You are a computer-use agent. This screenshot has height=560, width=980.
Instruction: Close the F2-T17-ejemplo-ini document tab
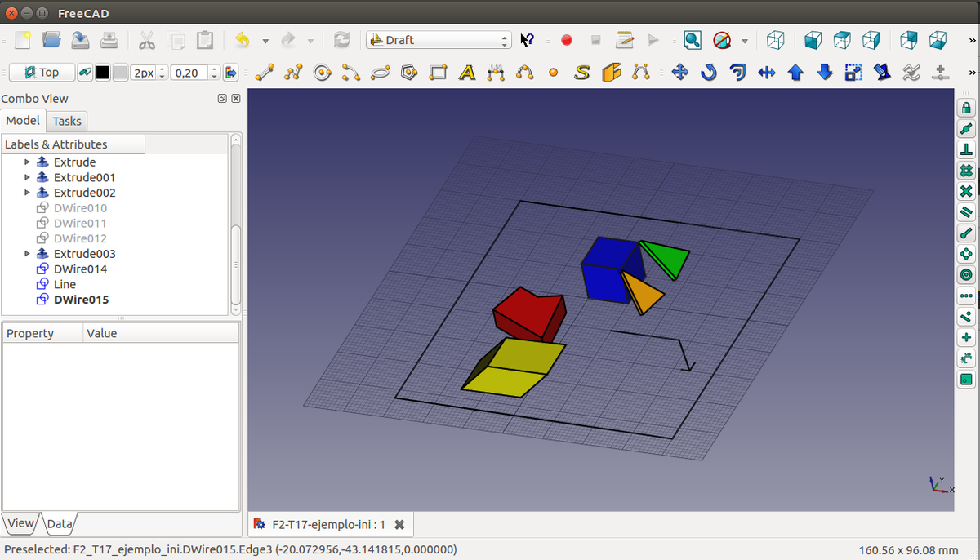pos(399,525)
